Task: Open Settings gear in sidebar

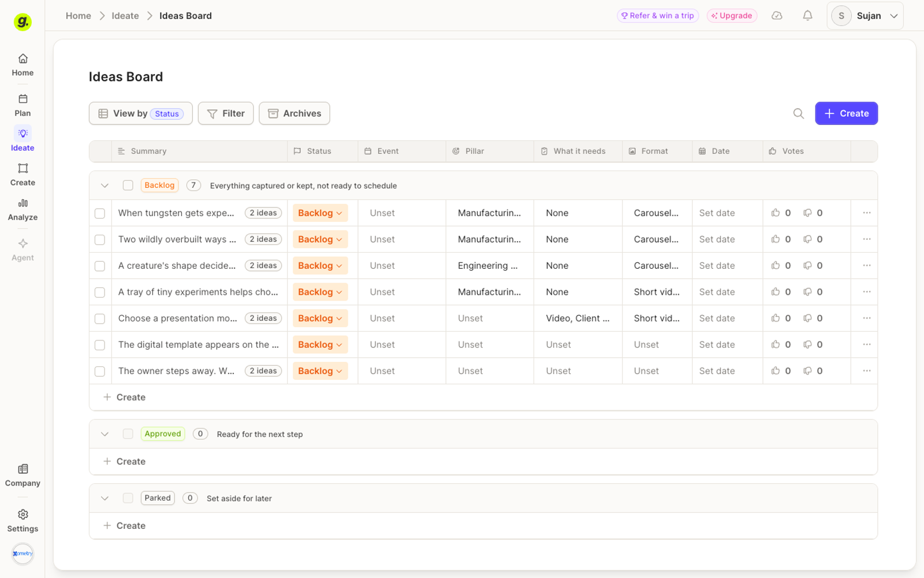Action: [23, 521]
